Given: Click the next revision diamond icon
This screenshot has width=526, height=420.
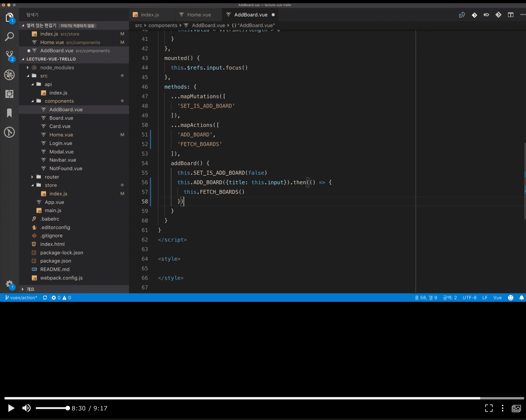Looking at the screenshot, I should (499, 15).
